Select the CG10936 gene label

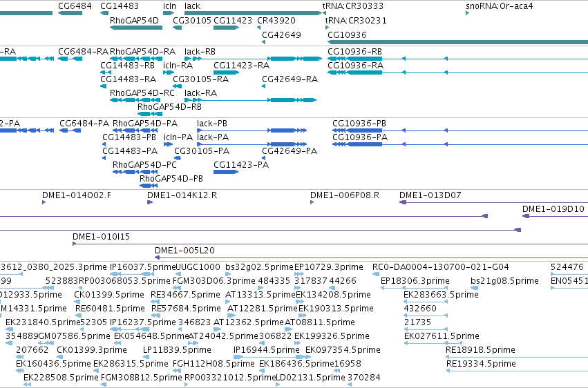[x=347, y=35]
